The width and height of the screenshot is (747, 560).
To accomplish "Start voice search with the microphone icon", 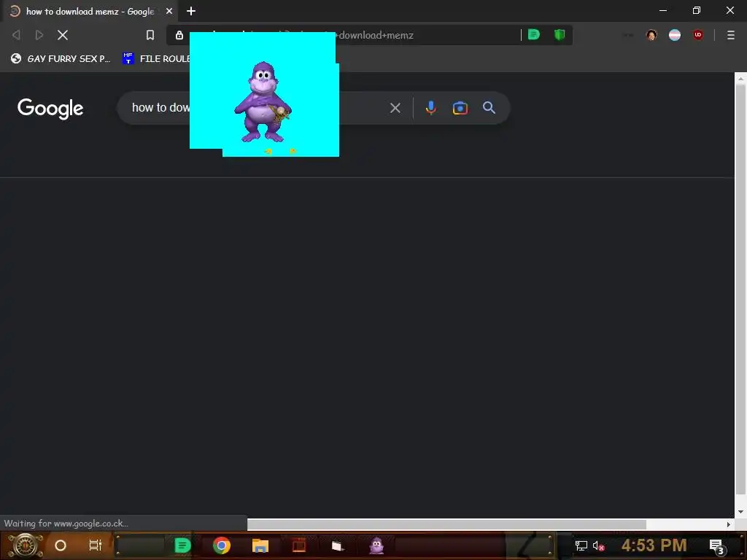I will [x=430, y=108].
